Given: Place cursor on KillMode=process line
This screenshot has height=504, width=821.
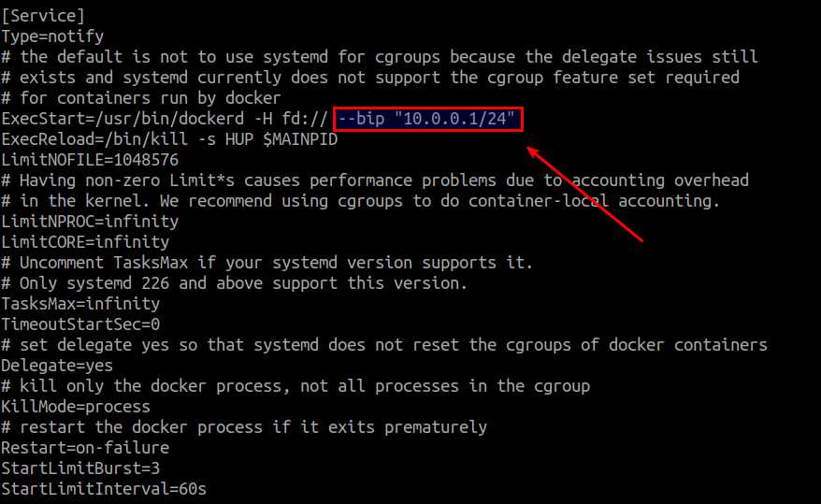Looking at the screenshot, I should (76, 407).
